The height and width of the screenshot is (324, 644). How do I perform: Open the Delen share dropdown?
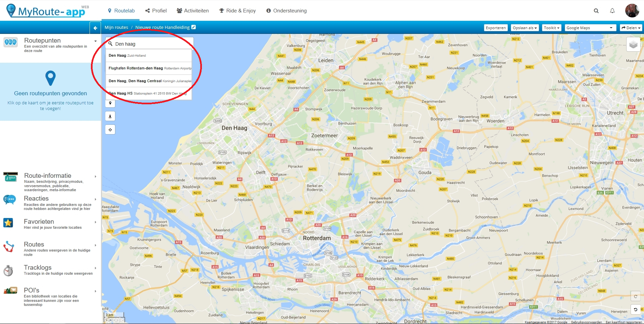(x=631, y=28)
